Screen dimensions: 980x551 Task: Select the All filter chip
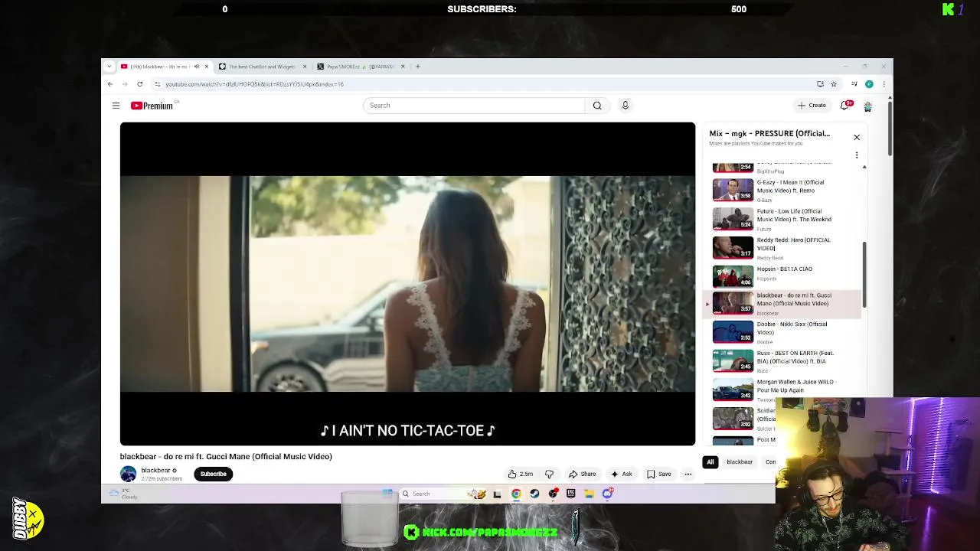710,462
